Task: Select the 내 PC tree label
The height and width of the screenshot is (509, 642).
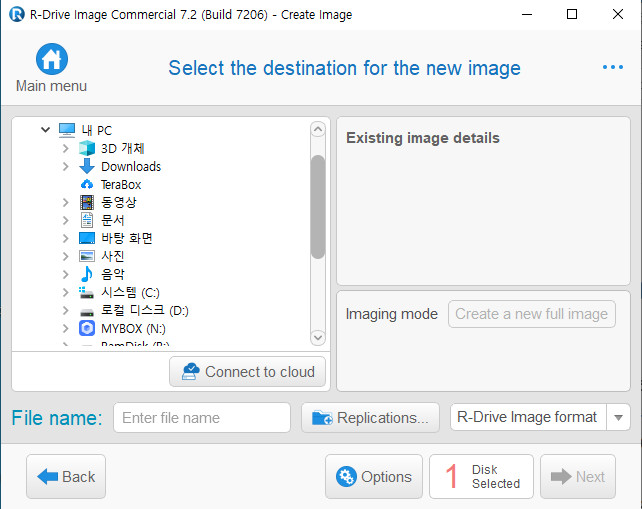Action: 97,130
